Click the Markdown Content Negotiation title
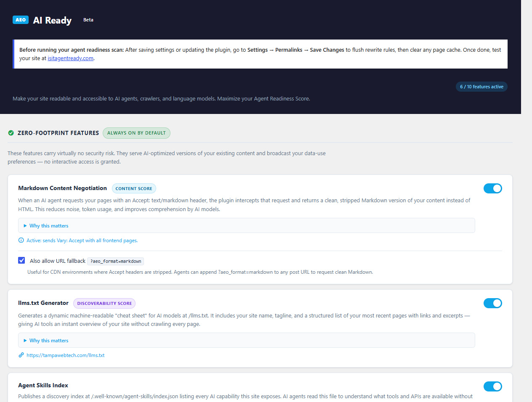 (62, 188)
